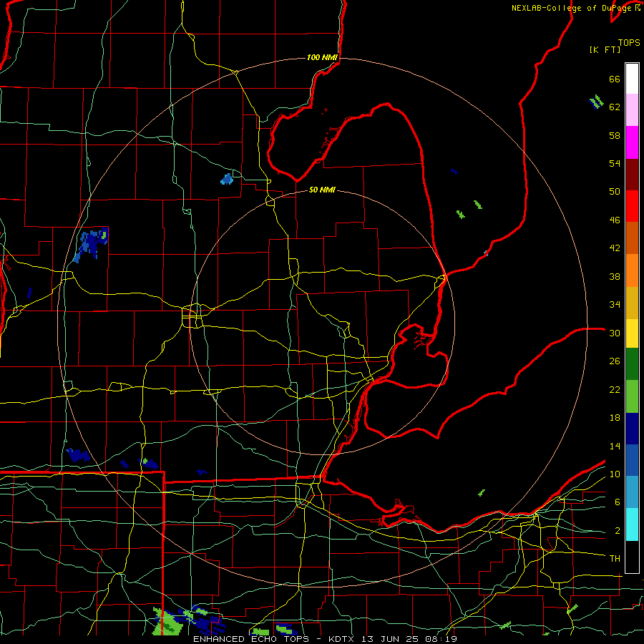This screenshot has width=644, height=644.
Task: Click the "[K FT]" units label
Action: tap(605, 49)
